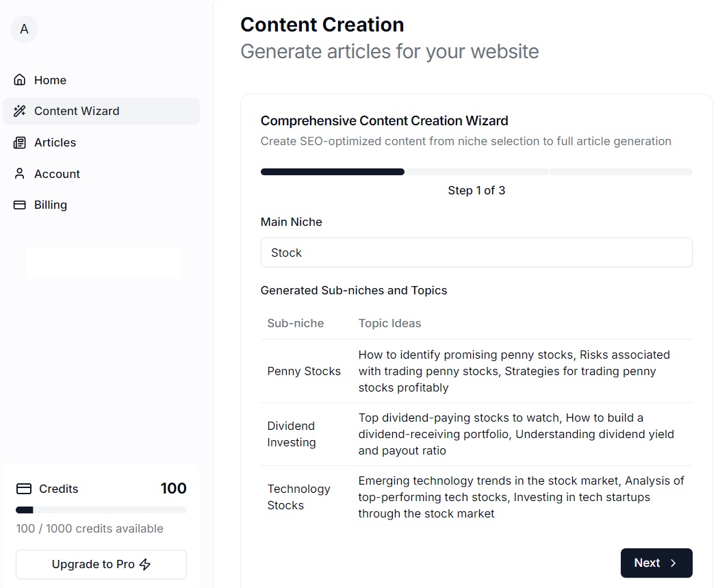Click the Account person icon

pyautogui.click(x=19, y=174)
